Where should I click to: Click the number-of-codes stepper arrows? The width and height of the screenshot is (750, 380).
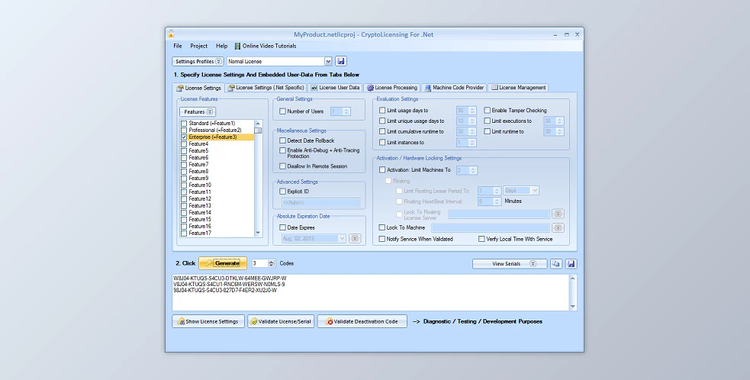[x=271, y=264]
